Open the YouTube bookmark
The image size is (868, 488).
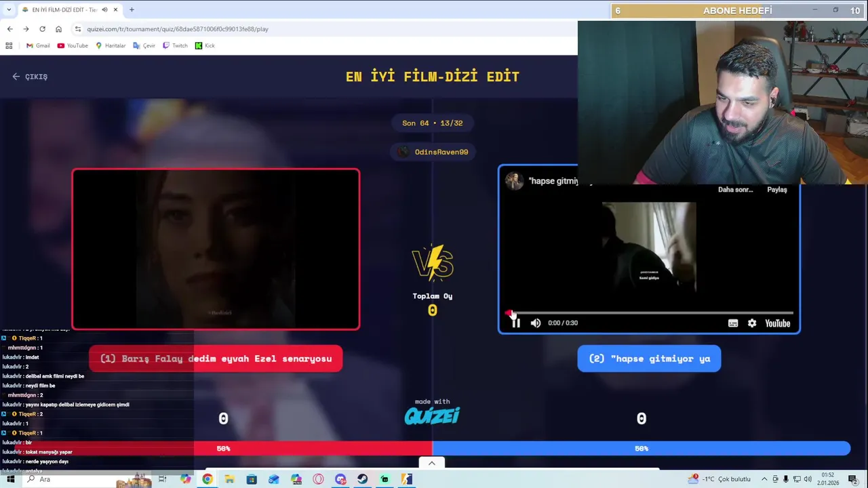tap(73, 45)
